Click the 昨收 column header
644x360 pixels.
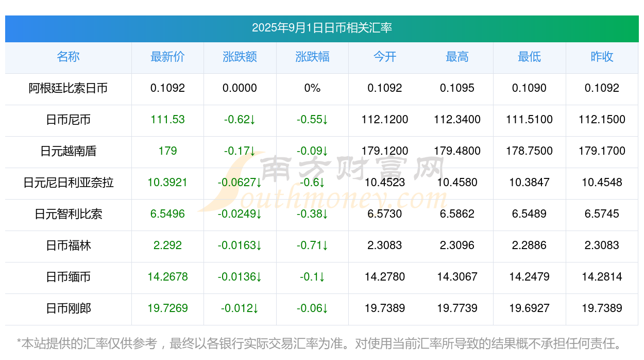(602, 57)
